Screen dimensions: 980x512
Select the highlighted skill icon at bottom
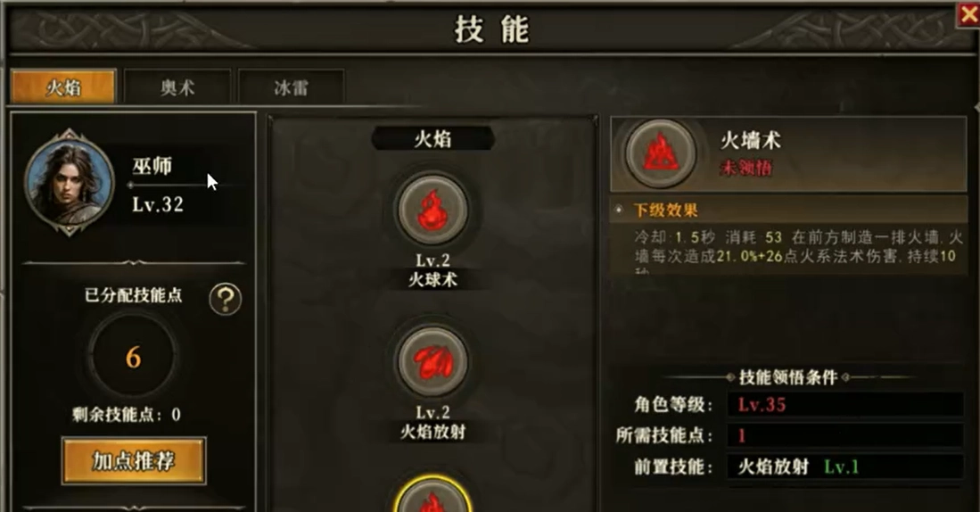click(432, 496)
